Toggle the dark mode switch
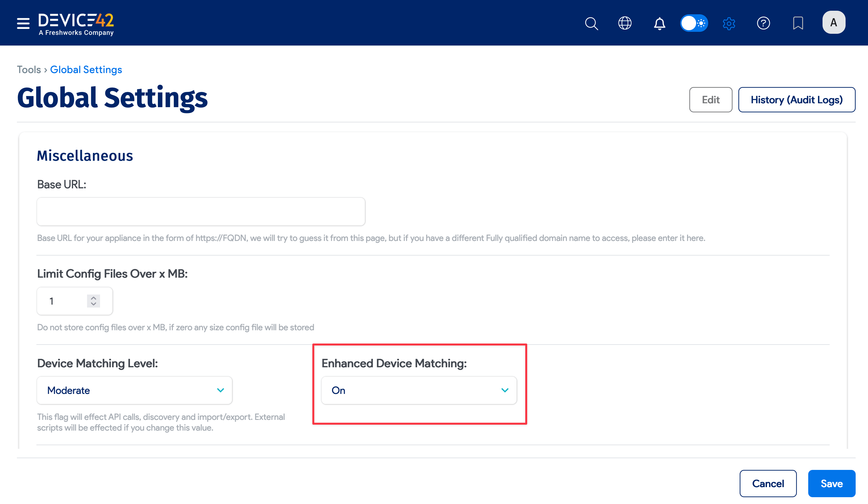Viewport: 868px width, 504px height. (694, 23)
